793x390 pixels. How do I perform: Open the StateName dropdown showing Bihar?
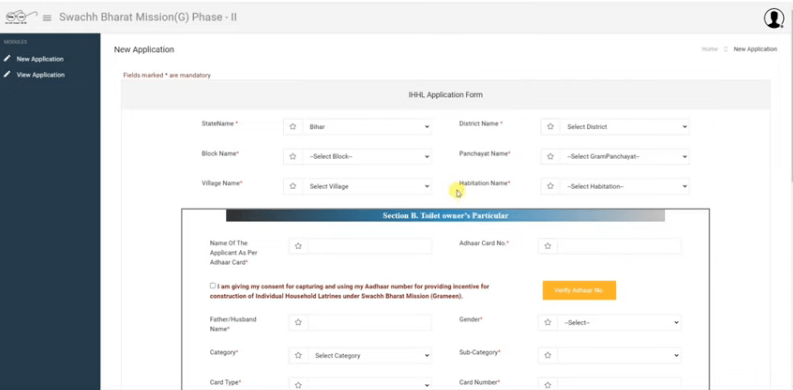pos(367,126)
